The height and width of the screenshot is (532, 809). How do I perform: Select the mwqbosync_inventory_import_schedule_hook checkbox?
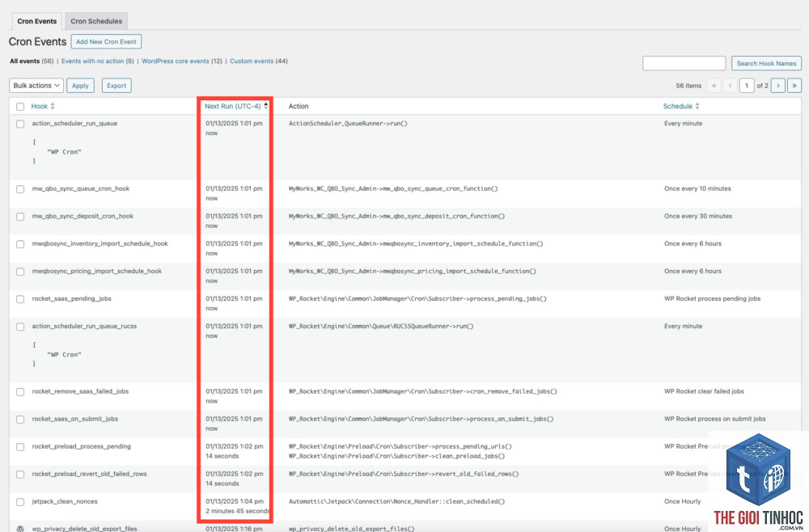[x=20, y=244]
